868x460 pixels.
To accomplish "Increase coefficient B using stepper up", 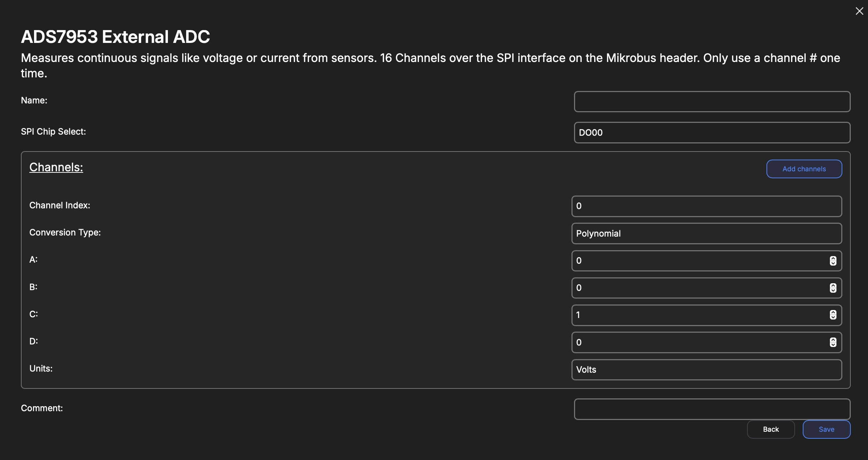I will (833, 285).
